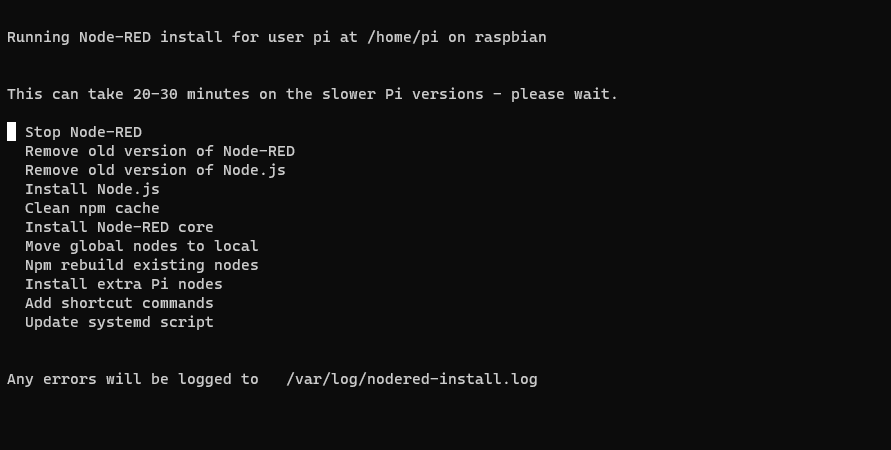This screenshot has width=891, height=450.
Task: Click "Move global nodes to local" line
Action: [x=142, y=246]
